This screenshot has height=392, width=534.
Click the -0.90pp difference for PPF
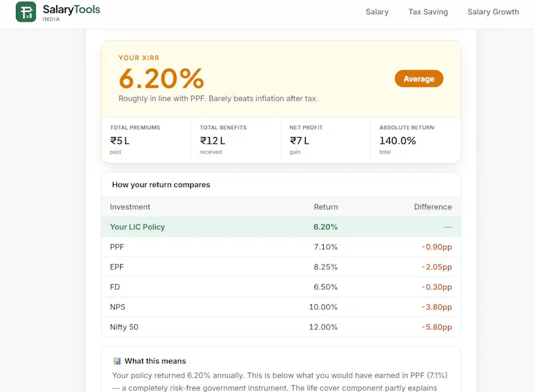click(437, 247)
